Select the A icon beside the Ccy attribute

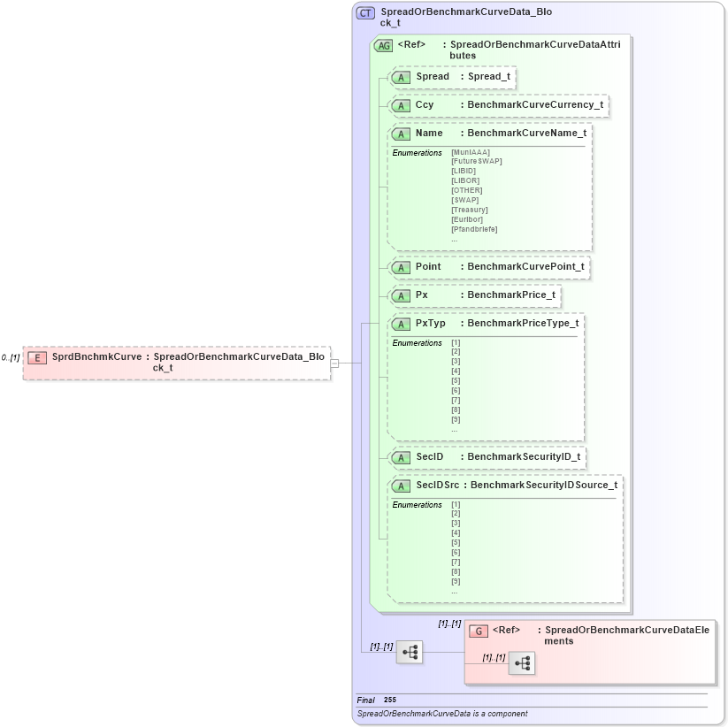pyautogui.click(x=402, y=105)
